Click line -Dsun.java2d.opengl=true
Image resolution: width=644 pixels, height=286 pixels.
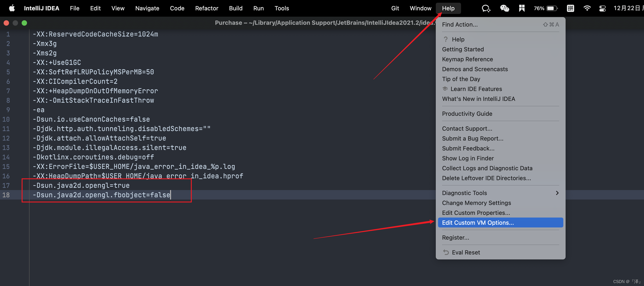pos(81,185)
